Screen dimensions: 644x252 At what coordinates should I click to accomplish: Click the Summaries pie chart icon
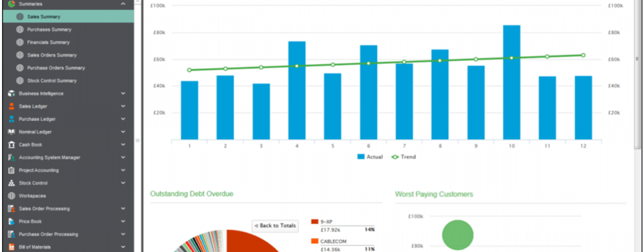point(11,4)
